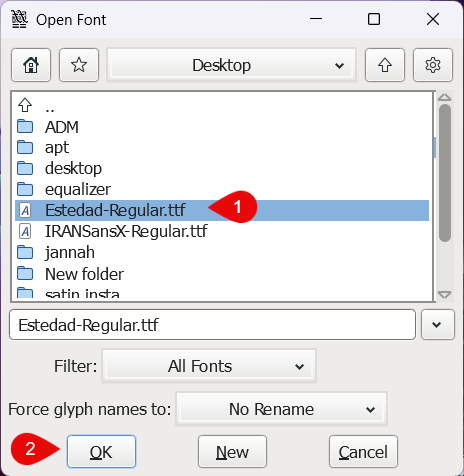464x476 pixels.
Task: Expand the All Fonts filter dropdown
Action: 209,366
